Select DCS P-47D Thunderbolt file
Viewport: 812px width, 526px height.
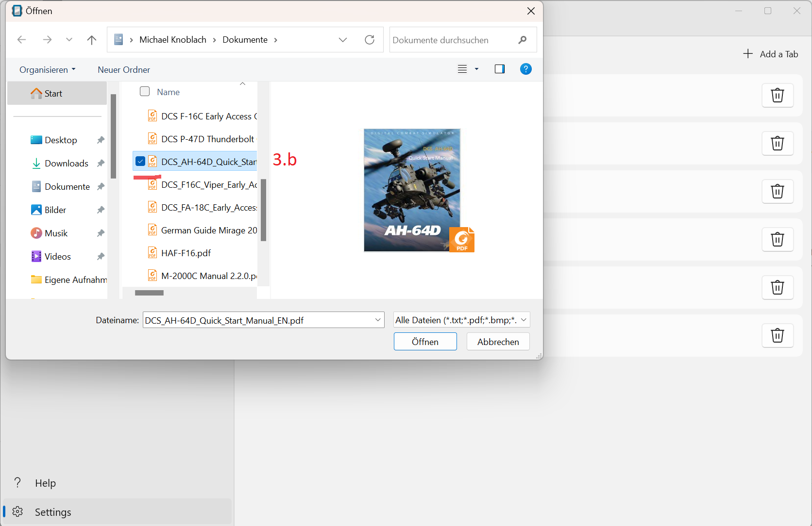coord(202,139)
